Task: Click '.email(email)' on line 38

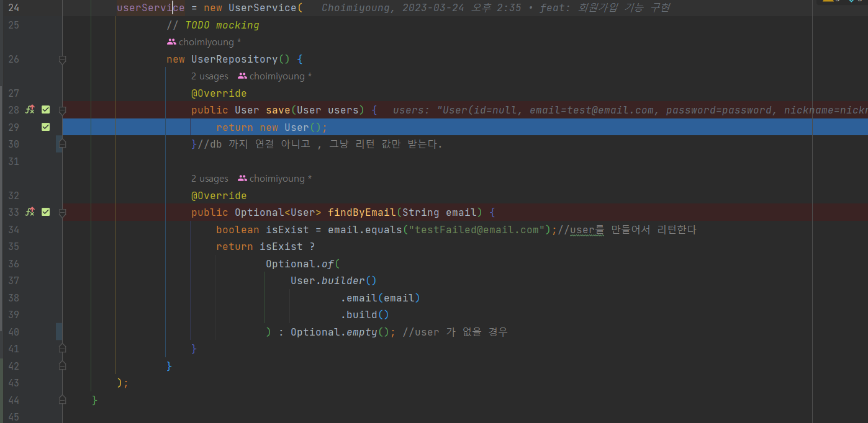Action: coord(381,298)
